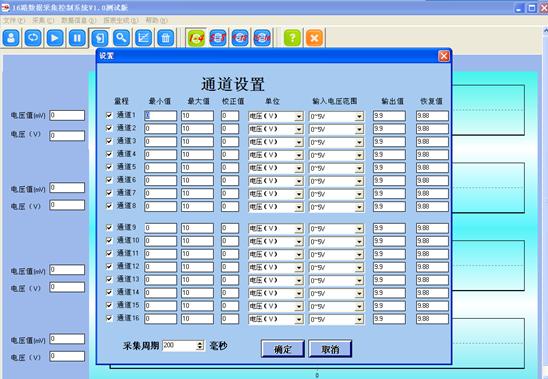The image size is (548, 379).
Task: Open the 帮助 menu
Action: (156, 21)
